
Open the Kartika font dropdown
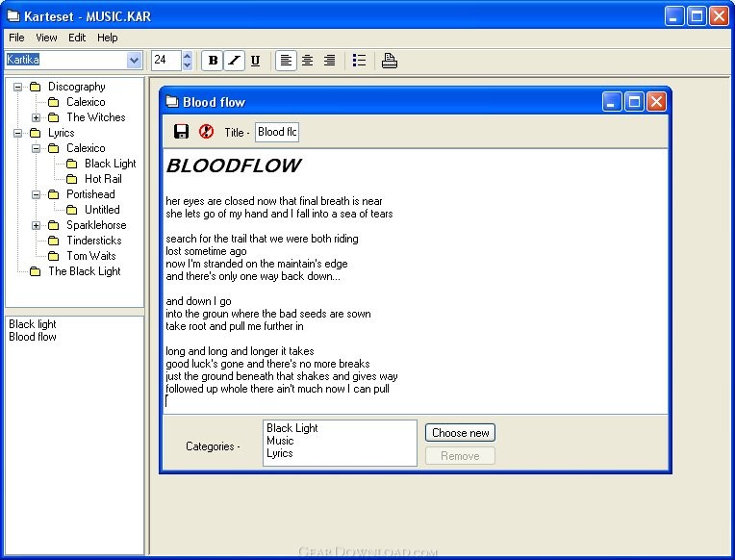(134, 60)
